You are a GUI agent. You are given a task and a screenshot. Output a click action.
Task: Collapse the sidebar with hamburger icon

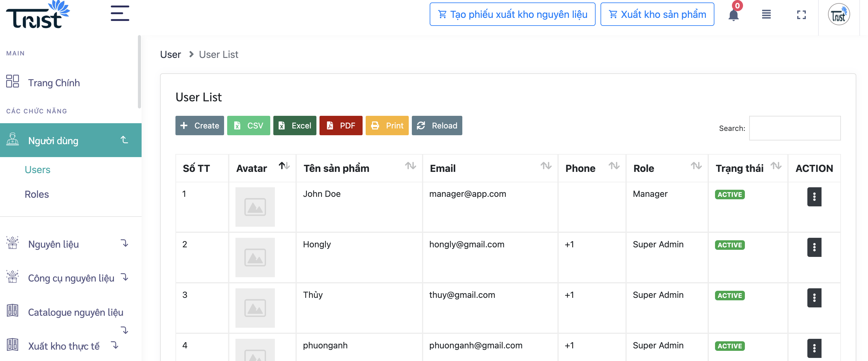(120, 13)
